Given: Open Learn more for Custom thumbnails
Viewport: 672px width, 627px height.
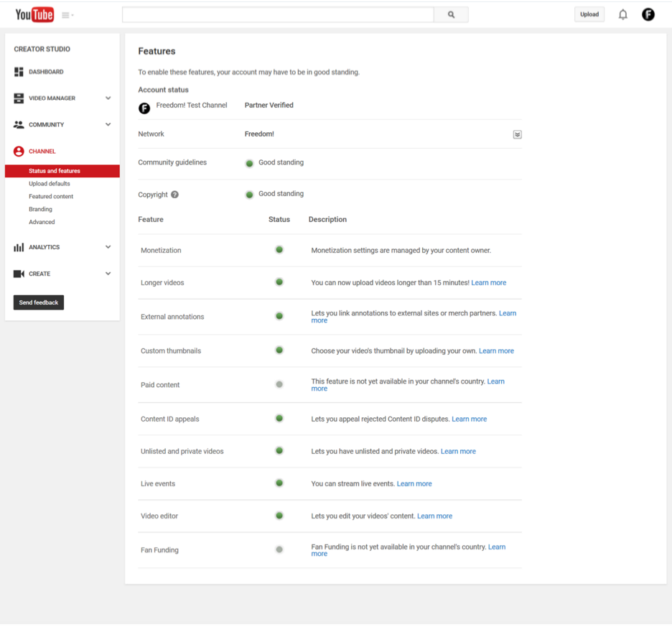Looking at the screenshot, I should pyautogui.click(x=496, y=351).
